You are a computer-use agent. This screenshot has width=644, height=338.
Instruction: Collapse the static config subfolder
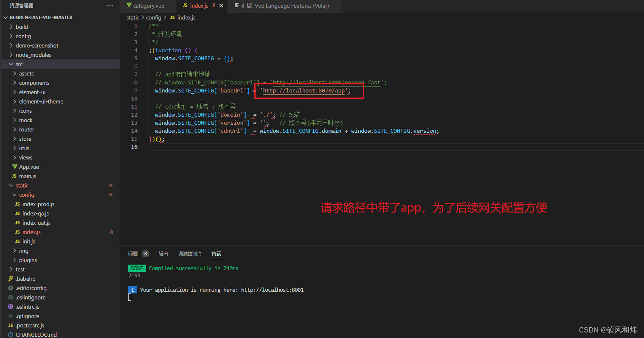[27, 195]
